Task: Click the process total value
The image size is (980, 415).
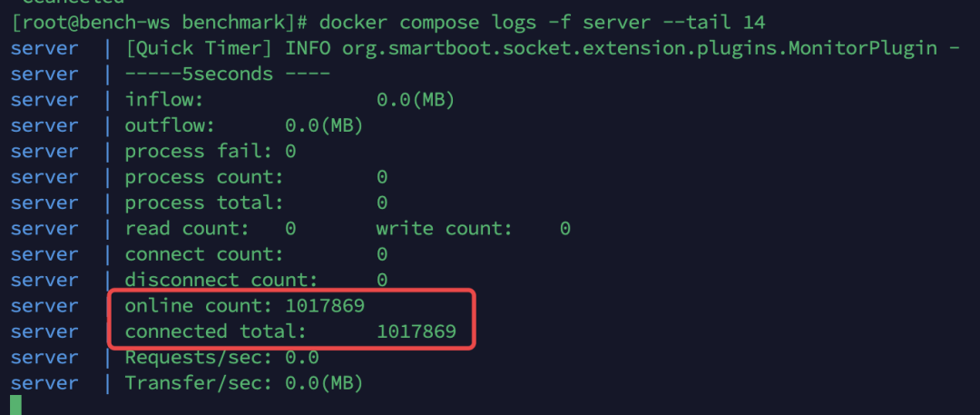Action: pyautogui.click(x=382, y=203)
